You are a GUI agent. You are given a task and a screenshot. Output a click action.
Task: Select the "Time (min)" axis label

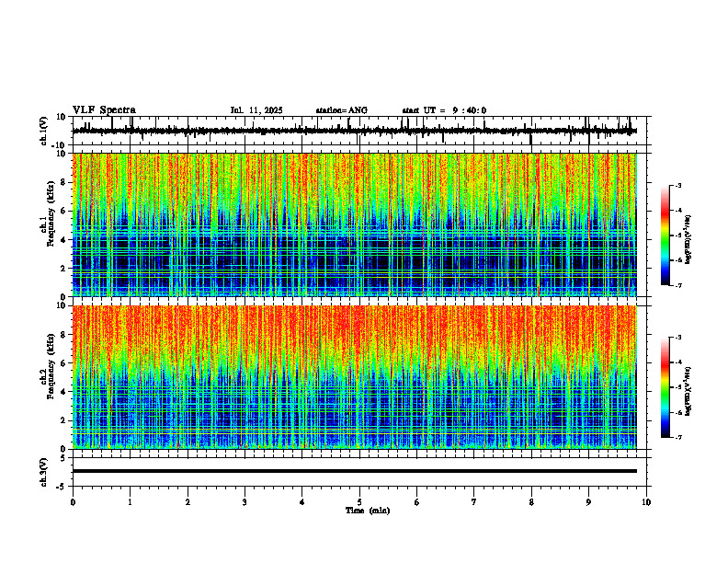tap(368, 511)
